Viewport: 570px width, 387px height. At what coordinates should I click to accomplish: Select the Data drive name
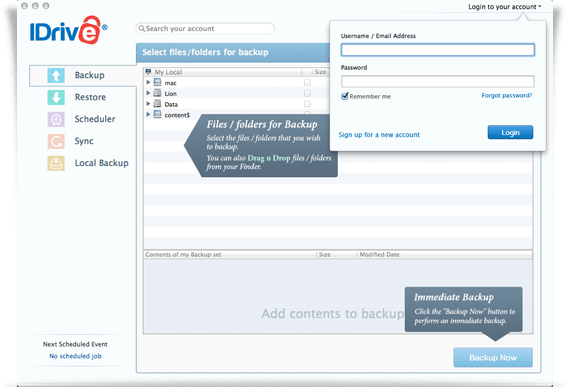pyautogui.click(x=171, y=105)
